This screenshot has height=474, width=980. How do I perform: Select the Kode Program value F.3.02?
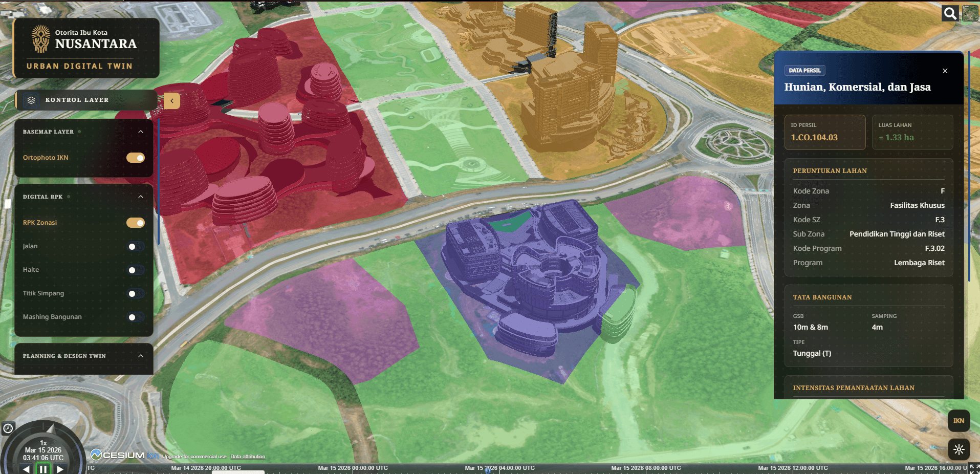(935, 248)
